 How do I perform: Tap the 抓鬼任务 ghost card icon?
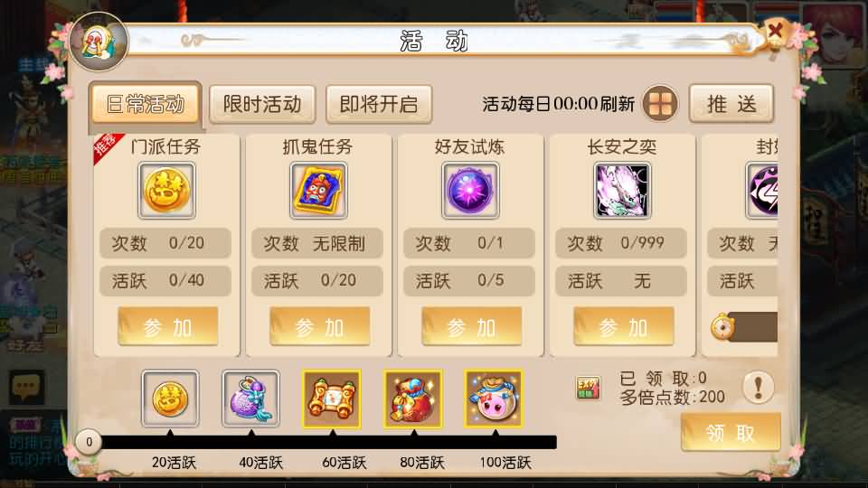[318, 191]
